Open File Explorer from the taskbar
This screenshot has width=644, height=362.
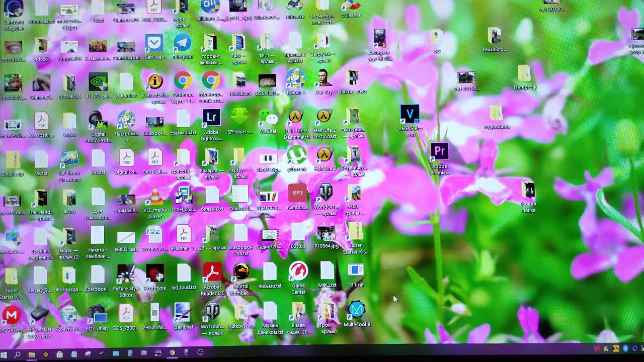[32, 354]
